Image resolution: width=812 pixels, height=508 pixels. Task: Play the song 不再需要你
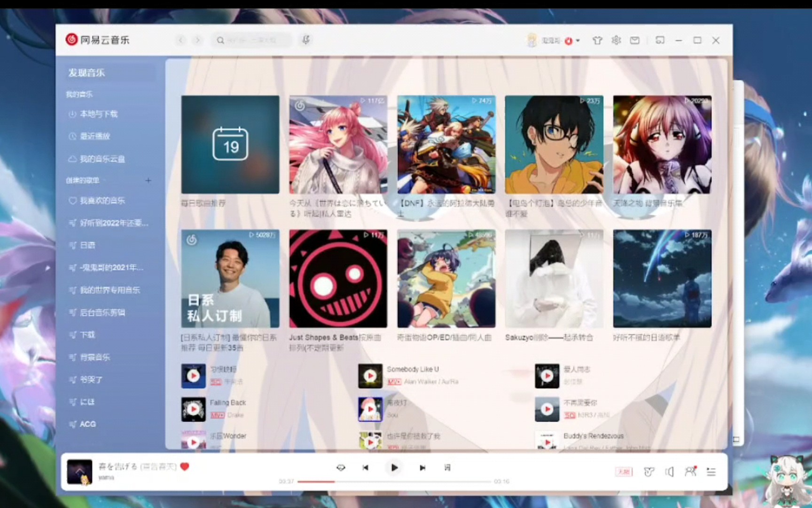coord(547,409)
